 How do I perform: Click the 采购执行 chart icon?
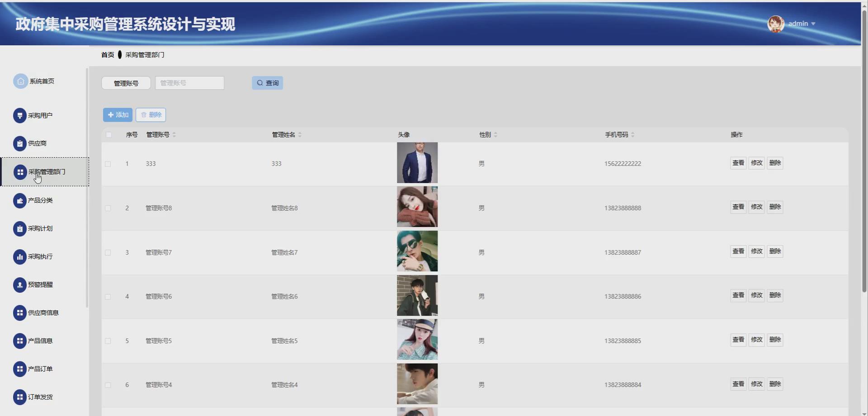[x=19, y=256]
